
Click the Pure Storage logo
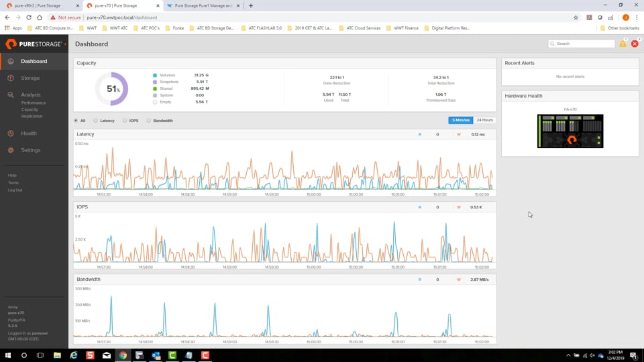coord(34,44)
